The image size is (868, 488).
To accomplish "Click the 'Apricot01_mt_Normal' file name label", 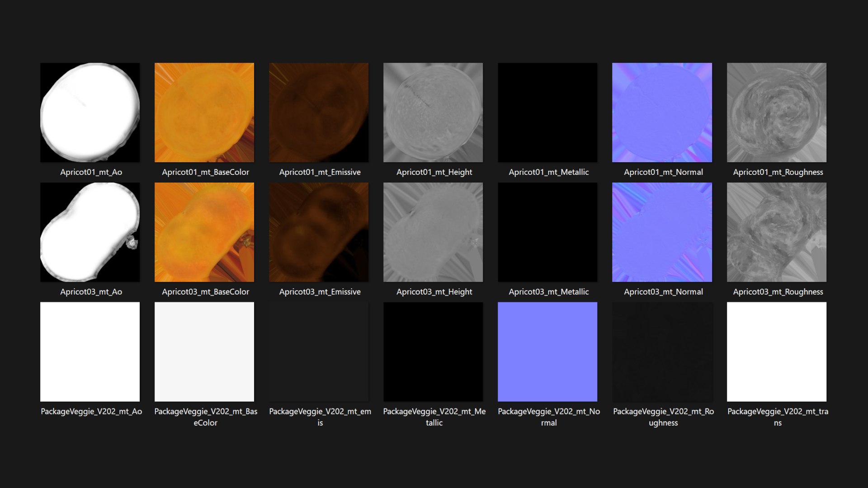I will tap(664, 172).
